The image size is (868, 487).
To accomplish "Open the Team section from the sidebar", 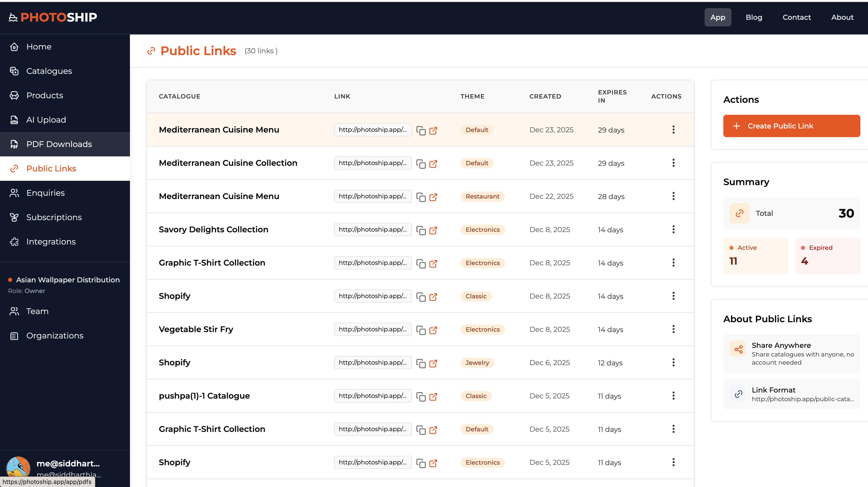I will point(37,311).
